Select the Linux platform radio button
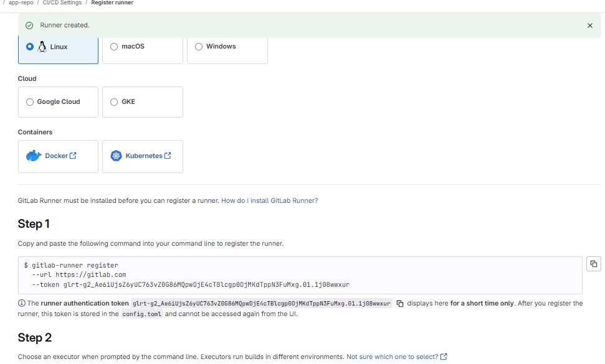The width and height of the screenshot is (605, 364). click(30, 47)
